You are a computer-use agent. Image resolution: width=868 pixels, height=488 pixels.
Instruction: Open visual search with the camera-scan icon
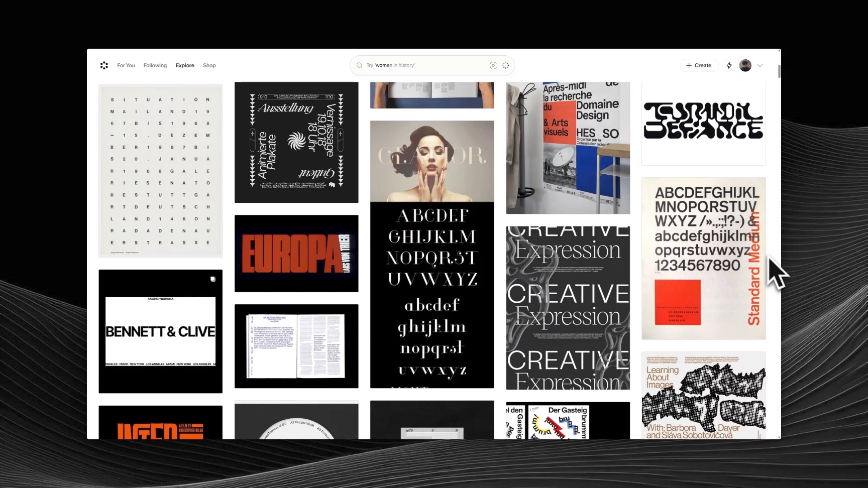coord(493,65)
